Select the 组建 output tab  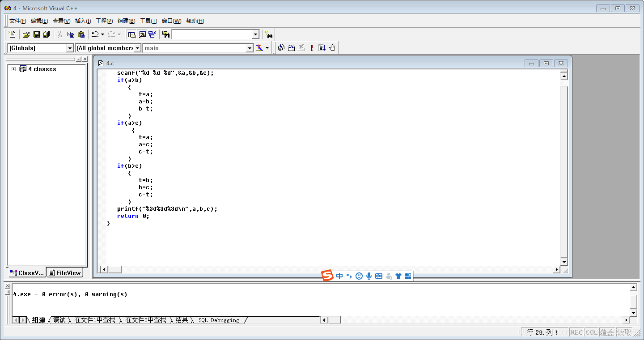click(38, 320)
